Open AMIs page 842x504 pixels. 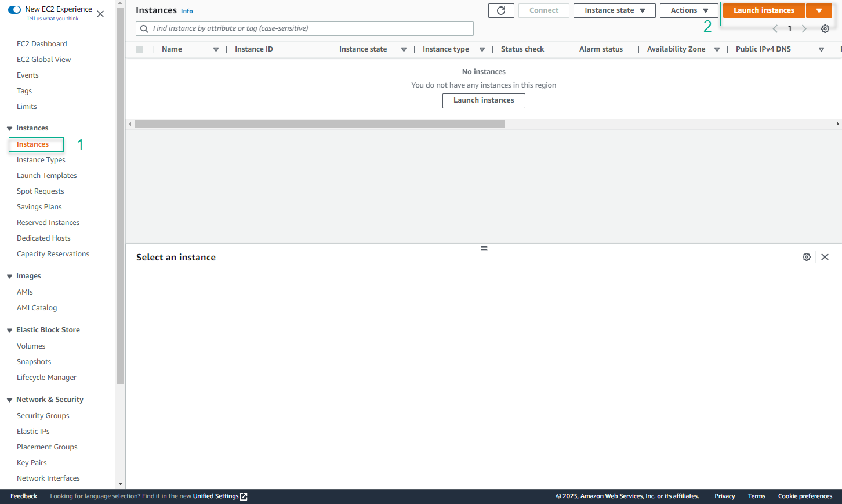25,292
